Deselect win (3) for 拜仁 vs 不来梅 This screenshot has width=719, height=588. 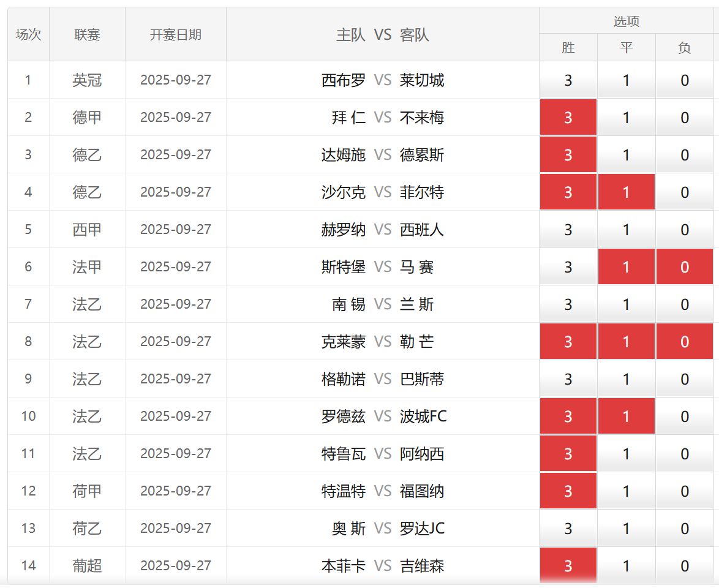568,118
